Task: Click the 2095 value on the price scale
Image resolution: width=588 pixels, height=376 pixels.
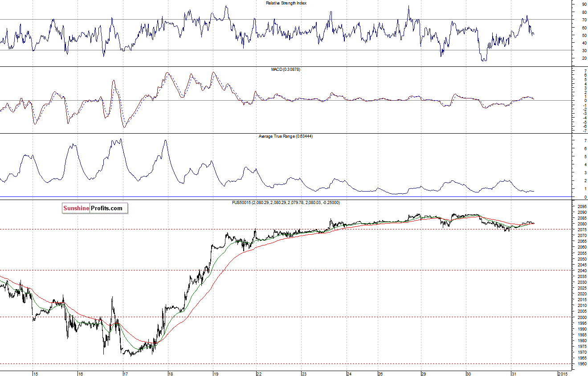Action: [581, 207]
